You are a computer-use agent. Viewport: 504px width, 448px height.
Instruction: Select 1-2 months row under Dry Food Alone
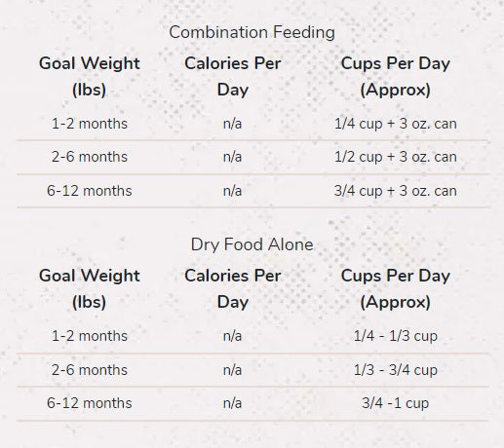(x=252, y=336)
